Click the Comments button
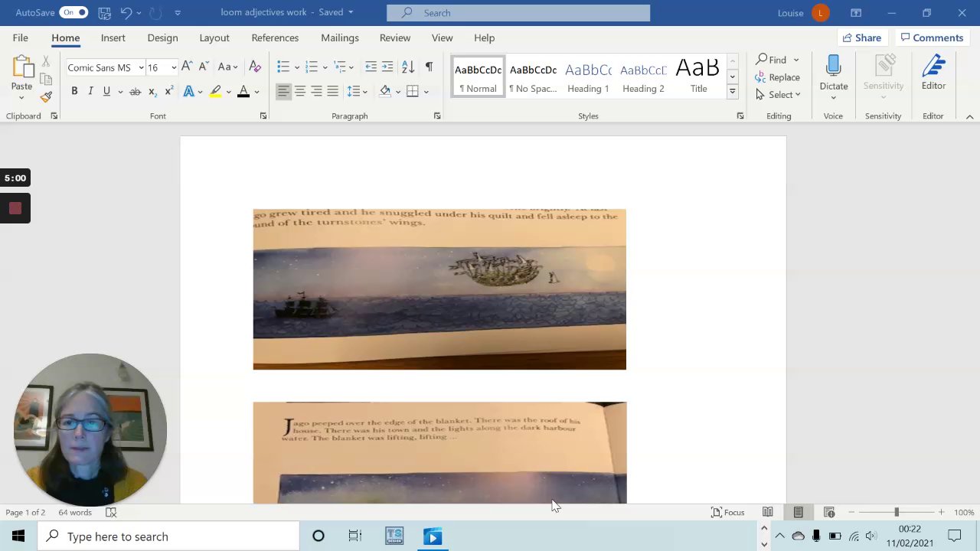Viewport: 980px width, 551px height. 931,37
